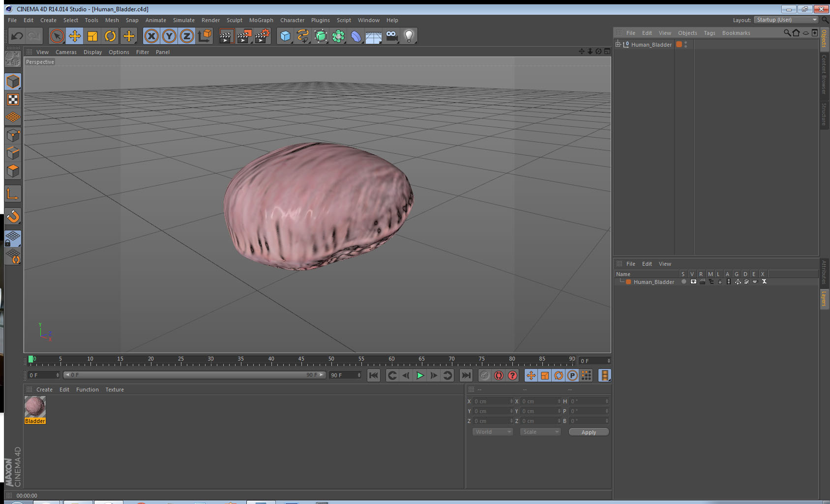The width and height of the screenshot is (830, 504).
Task: Click the X position input field
Action: point(493,401)
